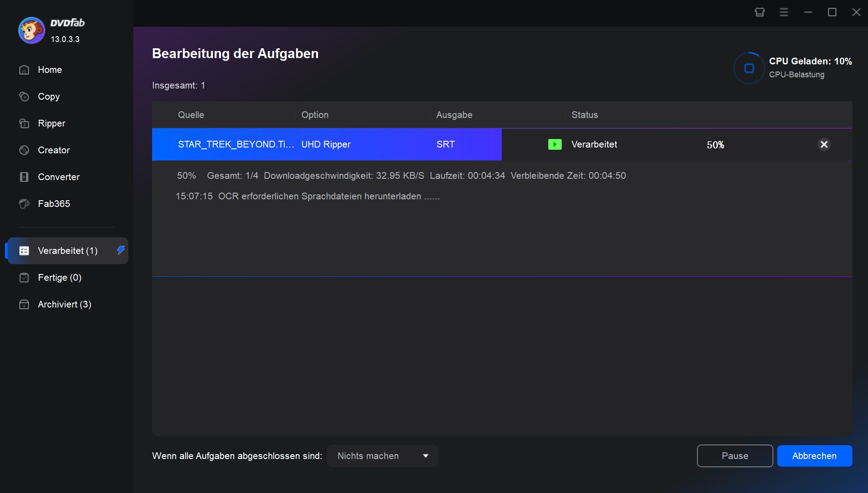Open the Archiviert (3) tab

(65, 304)
